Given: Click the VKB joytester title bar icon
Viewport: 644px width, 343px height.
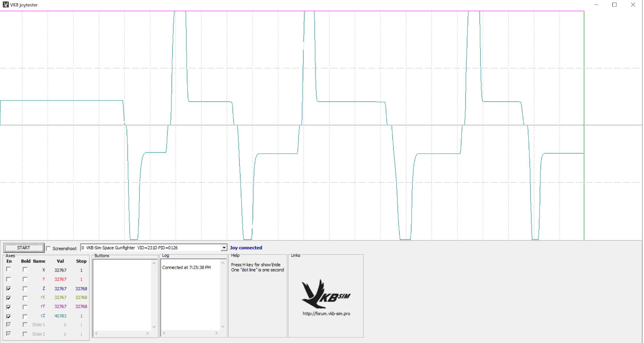Looking at the screenshot, I should pyautogui.click(x=5, y=5).
